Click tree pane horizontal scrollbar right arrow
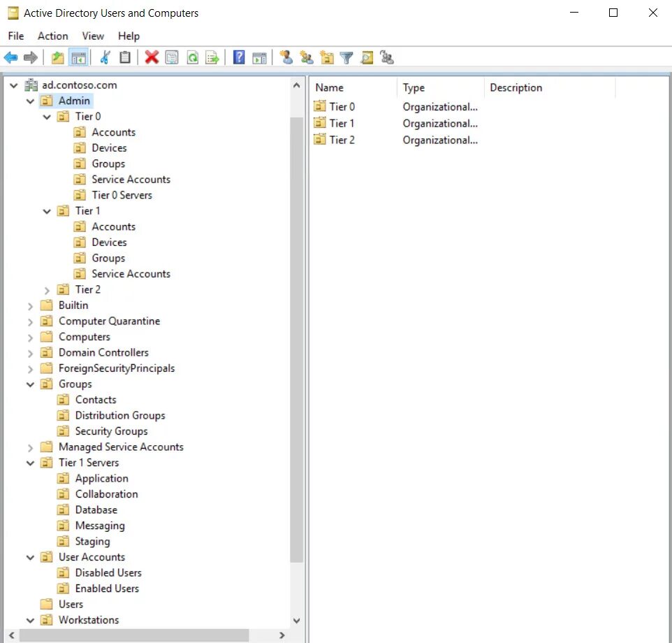Viewport: 672px width, 643px height. click(x=282, y=635)
